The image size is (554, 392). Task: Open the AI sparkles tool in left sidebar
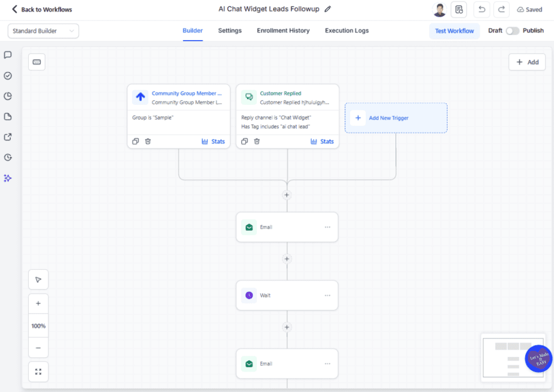7,178
